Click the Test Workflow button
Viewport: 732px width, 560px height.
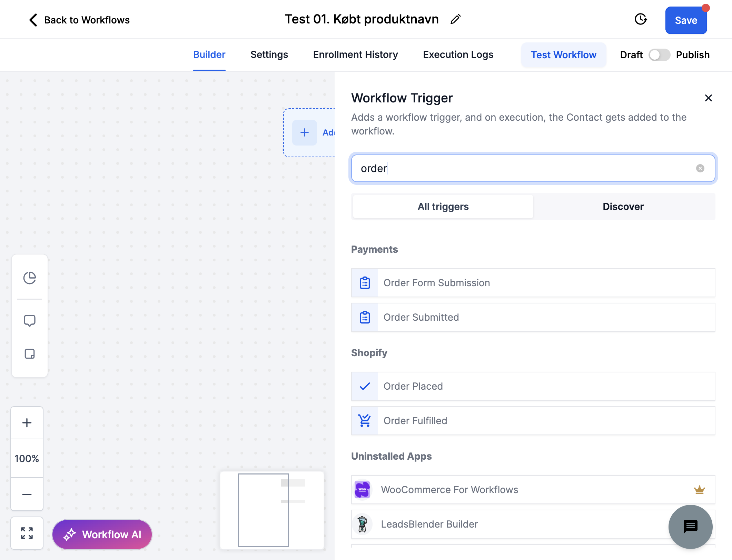pyautogui.click(x=563, y=55)
